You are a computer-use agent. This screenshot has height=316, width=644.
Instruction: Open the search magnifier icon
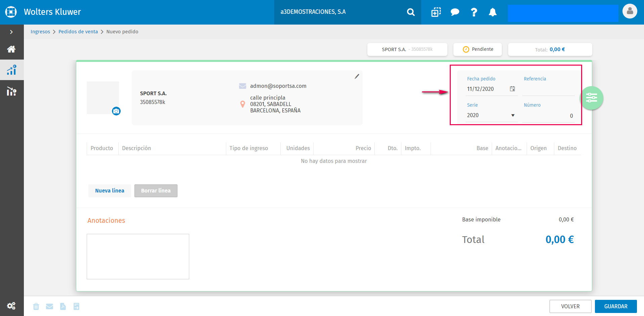tap(410, 12)
